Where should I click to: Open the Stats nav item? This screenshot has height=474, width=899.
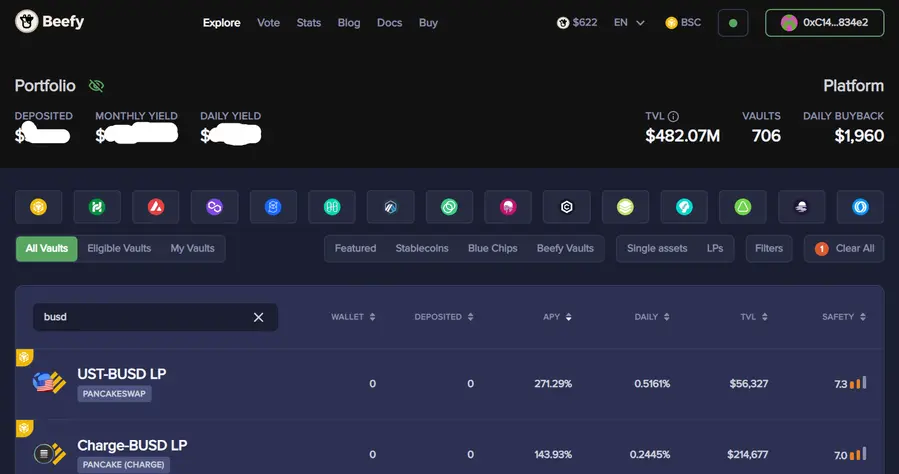[x=308, y=23]
